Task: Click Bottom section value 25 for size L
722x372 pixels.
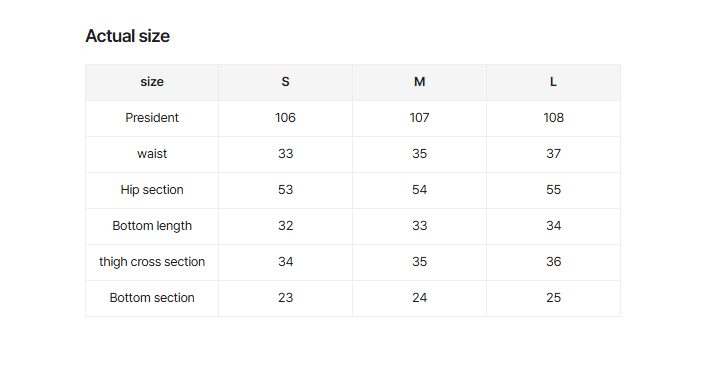Action: (x=553, y=297)
